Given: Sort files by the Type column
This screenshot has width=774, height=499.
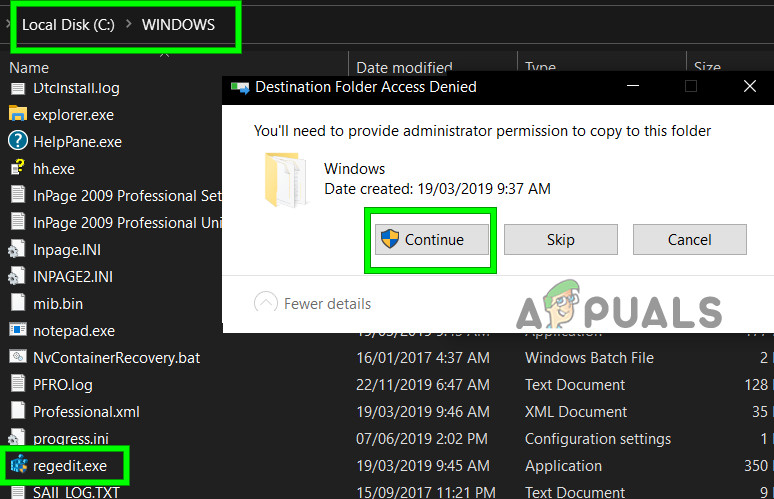Looking at the screenshot, I should pyautogui.click(x=540, y=68).
